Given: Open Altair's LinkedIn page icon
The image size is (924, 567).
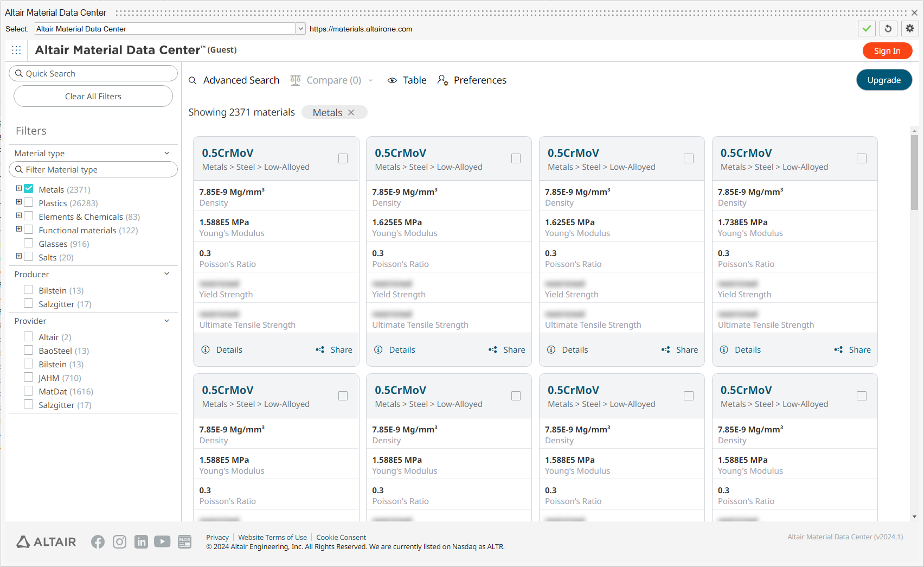Looking at the screenshot, I should (141, 541).
